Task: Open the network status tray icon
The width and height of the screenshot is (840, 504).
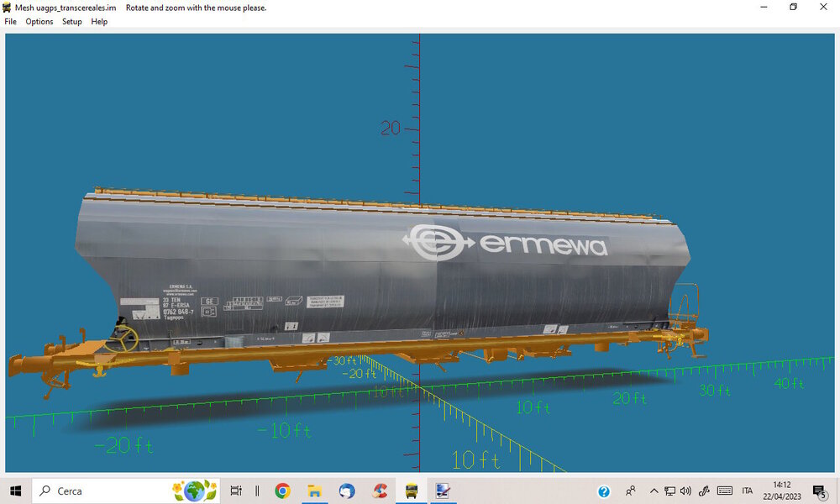Action: tap(669, 491)
